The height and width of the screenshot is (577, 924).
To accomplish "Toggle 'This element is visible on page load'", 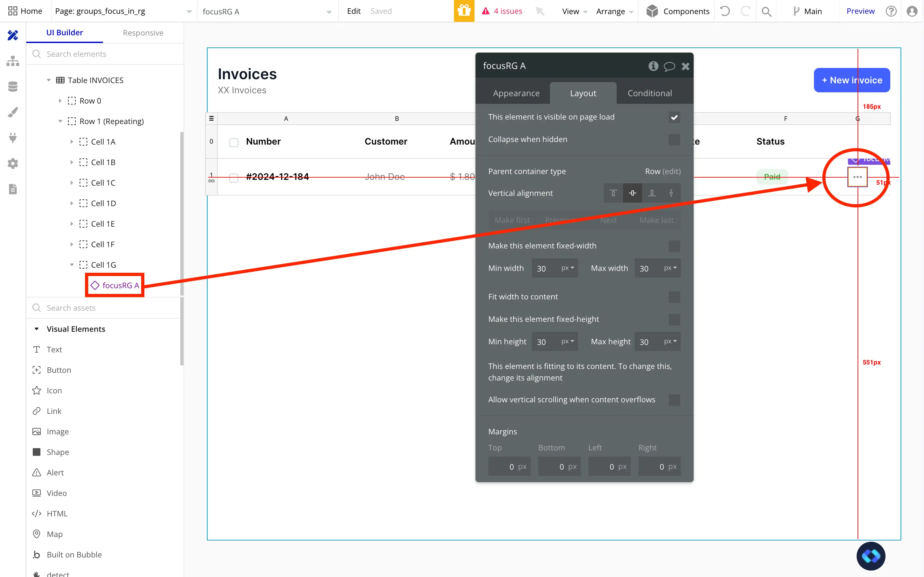I will [x=674, y=117].
